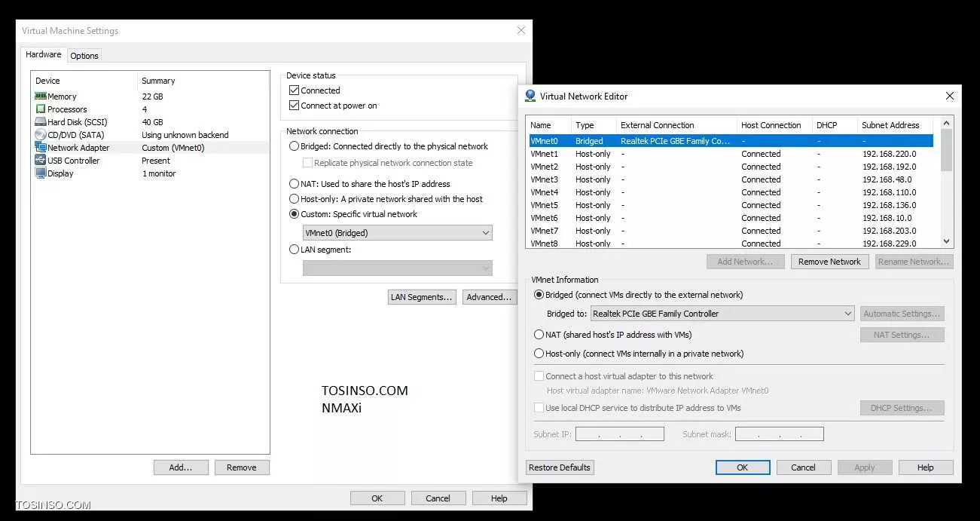Switch to the Hardware tab
This screenshot has width=980, height=521.
44,54
